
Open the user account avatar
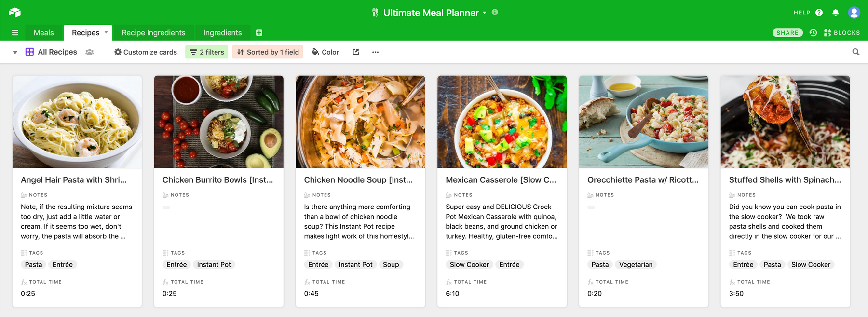(854, 13)
